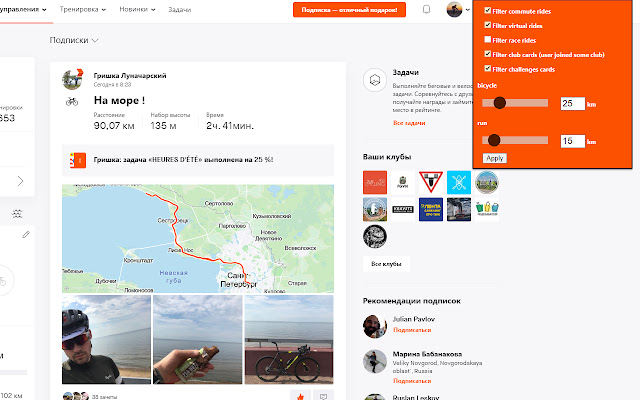Open the Новинки menu
640x400 pixels.
click(137, 9)
